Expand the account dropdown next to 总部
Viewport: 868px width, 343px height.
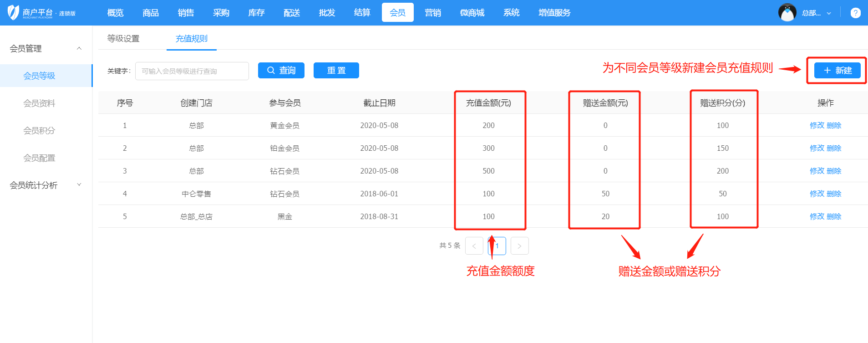click(829, 13)
